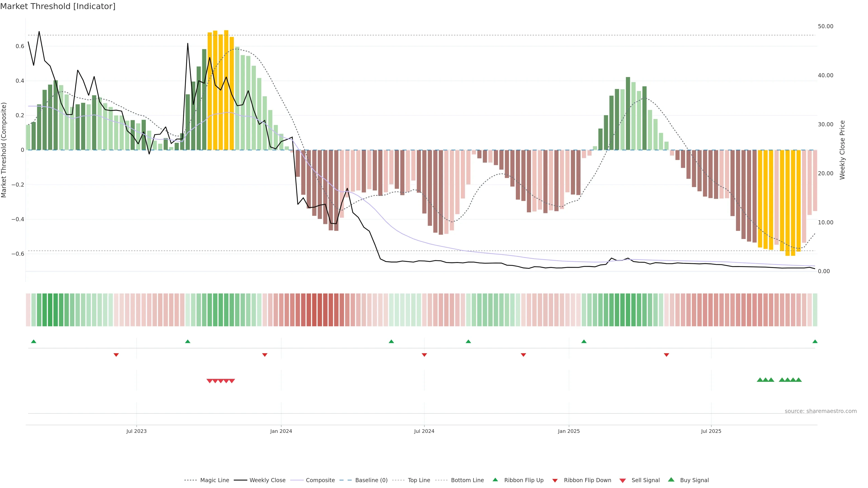Select the Jul 2025 x-axis label

pos(711,431)
